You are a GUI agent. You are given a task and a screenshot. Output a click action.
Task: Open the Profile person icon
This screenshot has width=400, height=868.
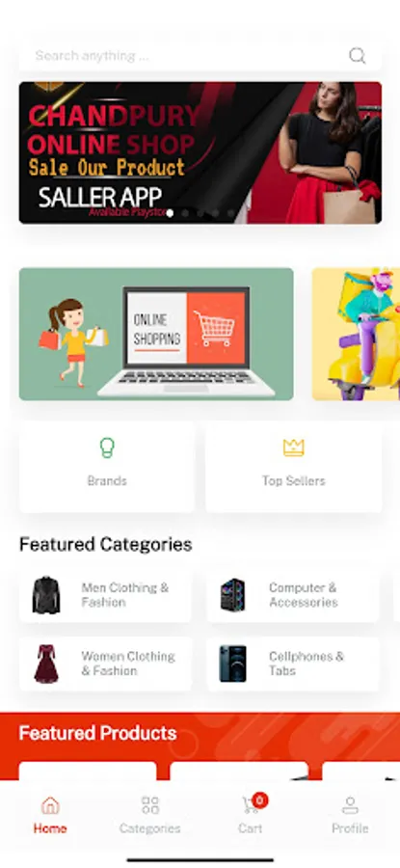pos(350,805)
